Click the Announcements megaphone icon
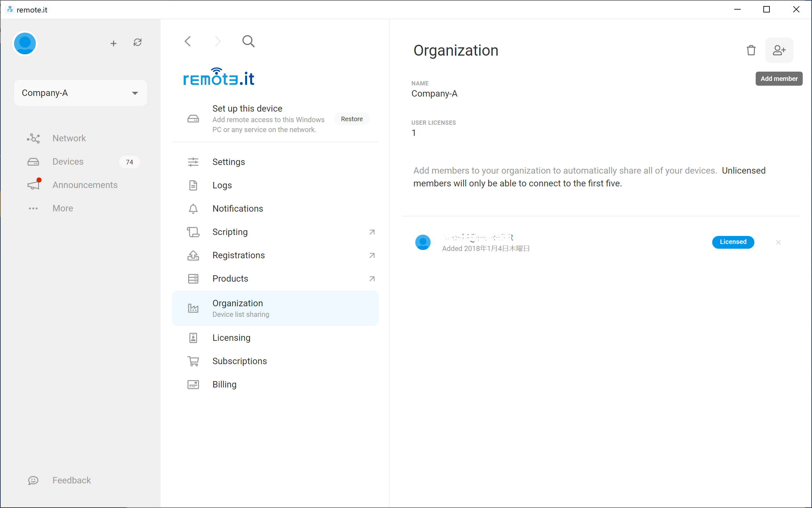 click(34, 184)
